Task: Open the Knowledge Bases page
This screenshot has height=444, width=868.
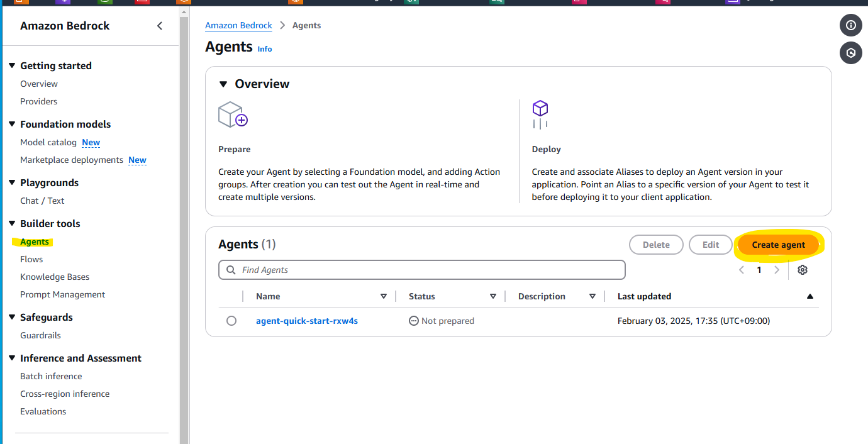Action: coord(55,277)
